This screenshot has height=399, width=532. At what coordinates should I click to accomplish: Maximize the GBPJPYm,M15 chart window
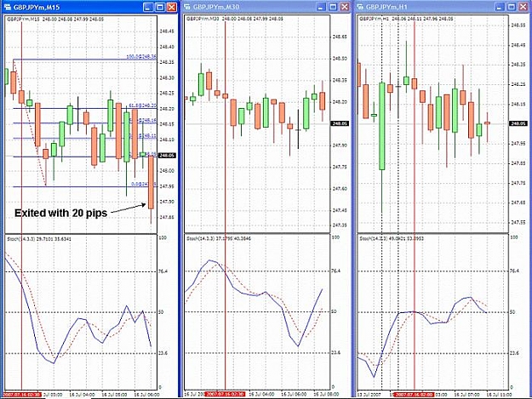(x=160, y=7)
